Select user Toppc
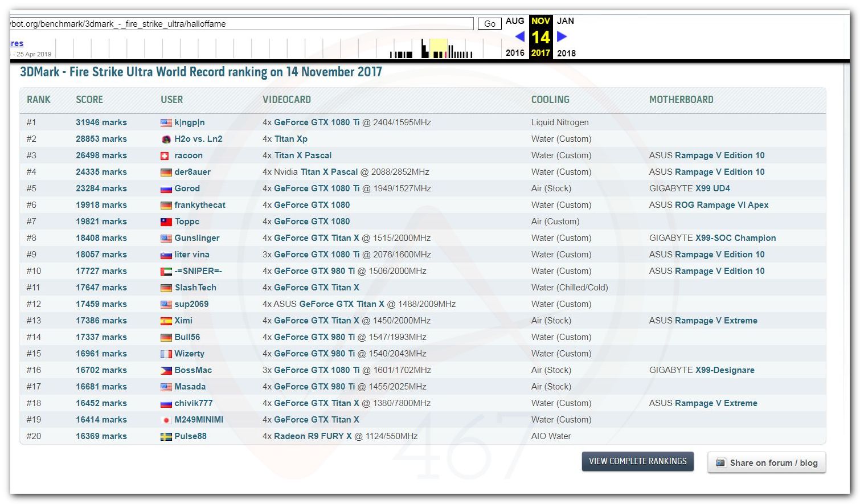 187,222
